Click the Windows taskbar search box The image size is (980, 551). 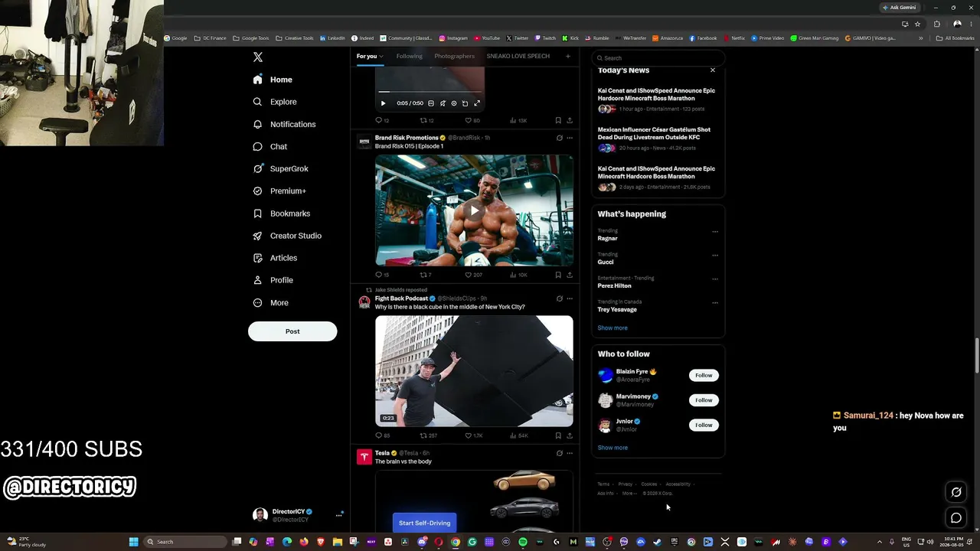click(185, 542)
